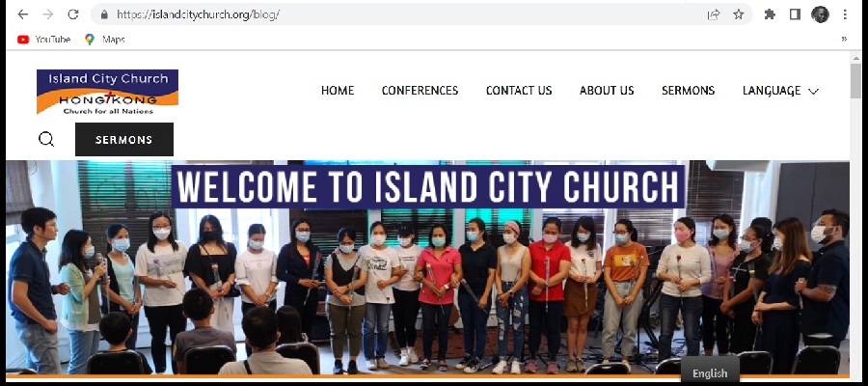Go to the HOME menu item
The width and height of the screenshot is (868, 386).
[338, 91]
